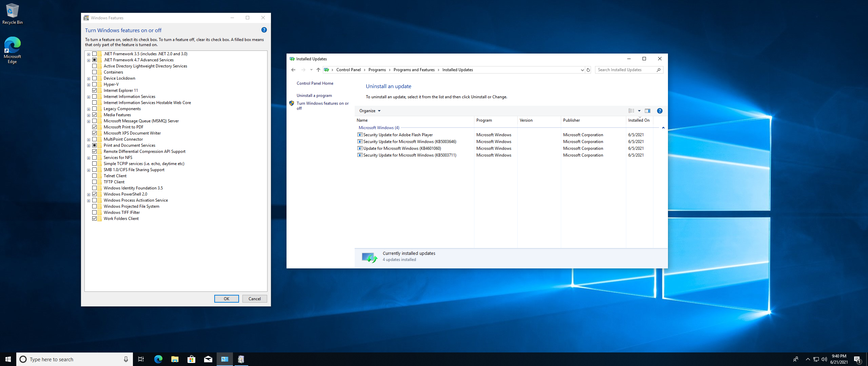Screen dimensions: 868x366
Task: Expand Print and Document Services
Action: pos(88,146)
